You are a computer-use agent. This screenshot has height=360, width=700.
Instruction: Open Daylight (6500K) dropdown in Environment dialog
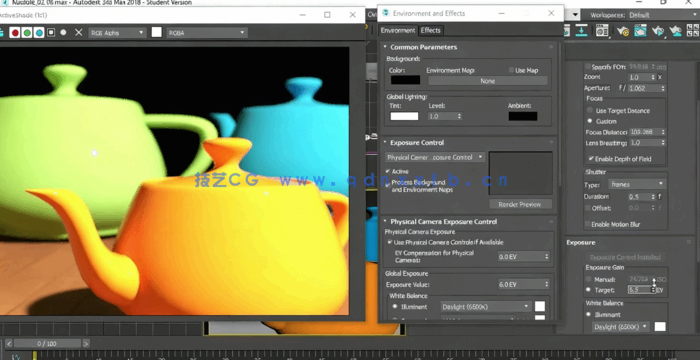coord(486,306)
